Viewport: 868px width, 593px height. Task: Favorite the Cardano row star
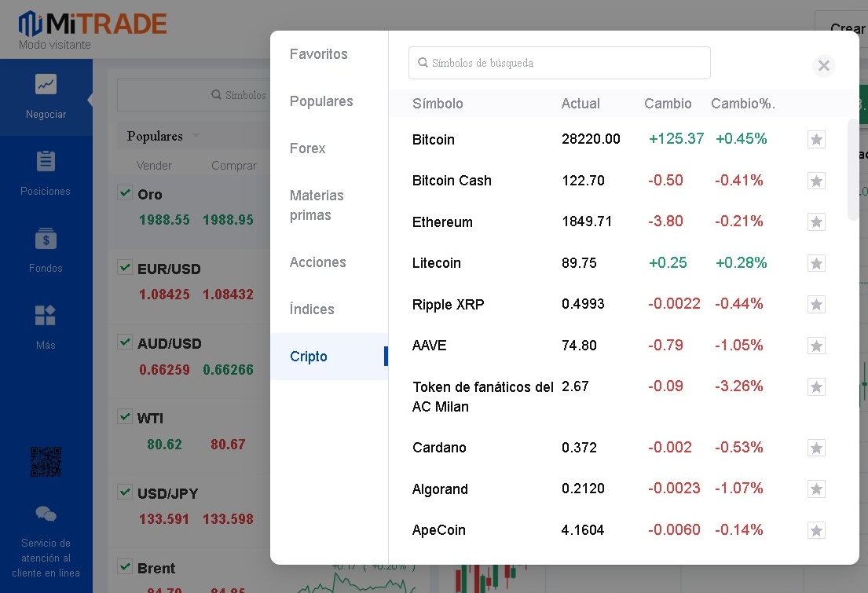816,448
